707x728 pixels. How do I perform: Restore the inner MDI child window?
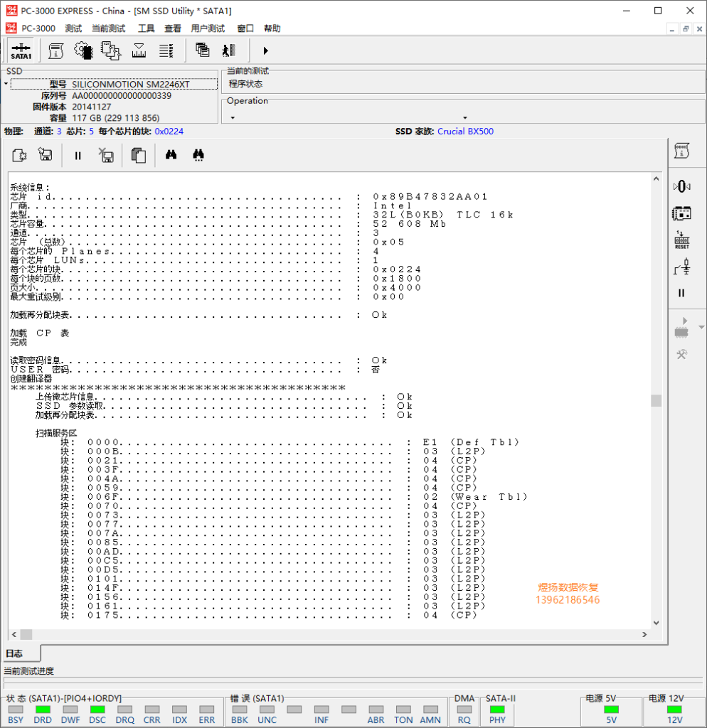click(x=686, y=28)
